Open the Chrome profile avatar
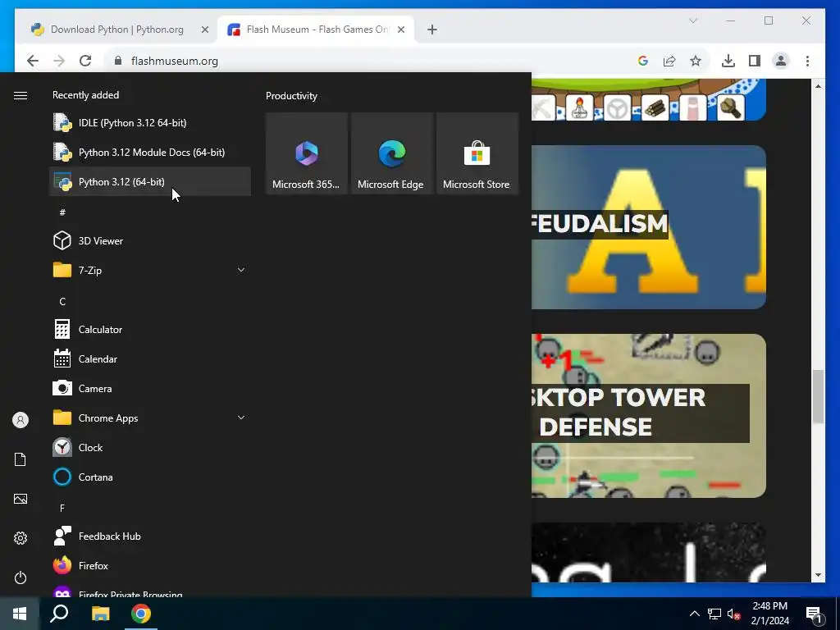This screenshot has width=840, height=630. pos(781,61)
